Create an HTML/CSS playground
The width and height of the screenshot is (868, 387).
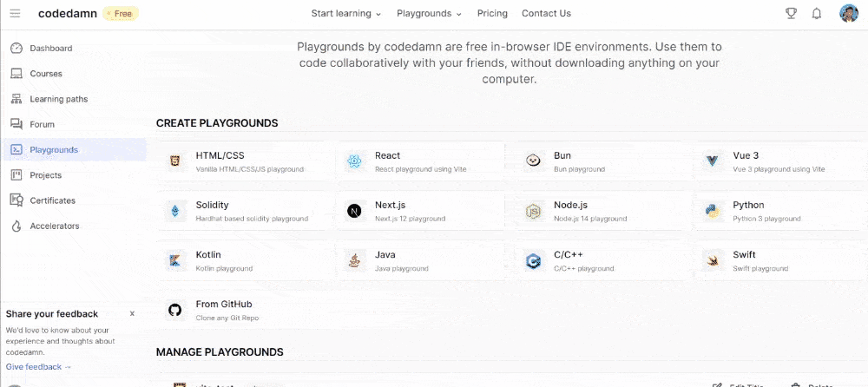246,161
